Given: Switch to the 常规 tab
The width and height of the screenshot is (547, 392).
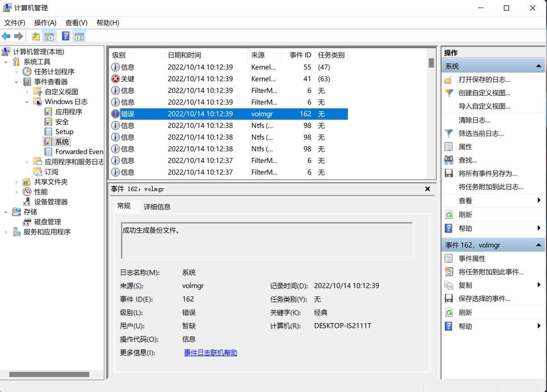Looking at the screenshot, I should pos(124,206).
